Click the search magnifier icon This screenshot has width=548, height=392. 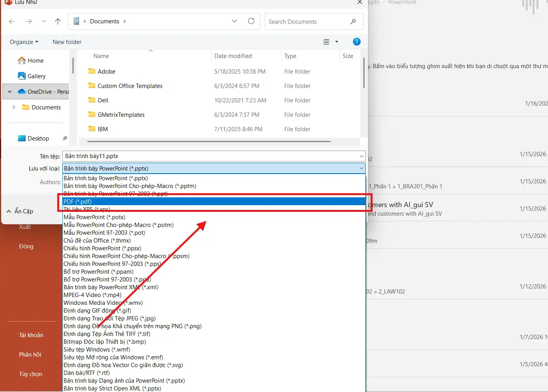tap(353, 22)
